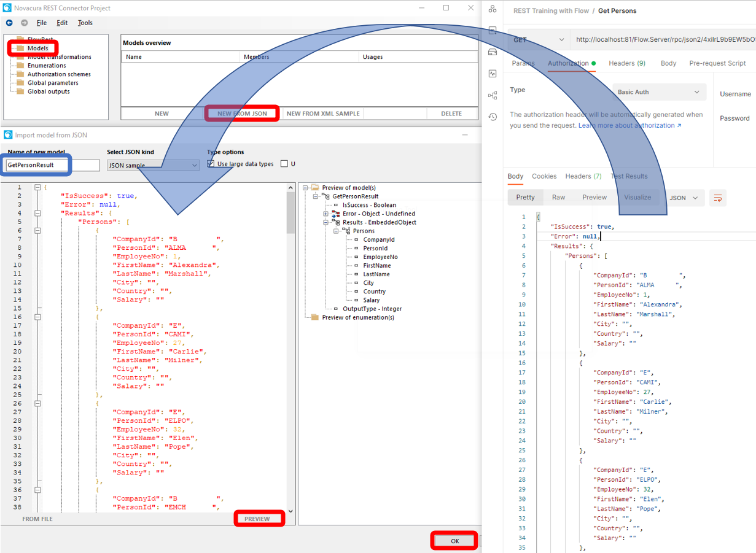Toggle the checkbox labeled U
This screenshot has height=553, width=756.
(284, 164)
